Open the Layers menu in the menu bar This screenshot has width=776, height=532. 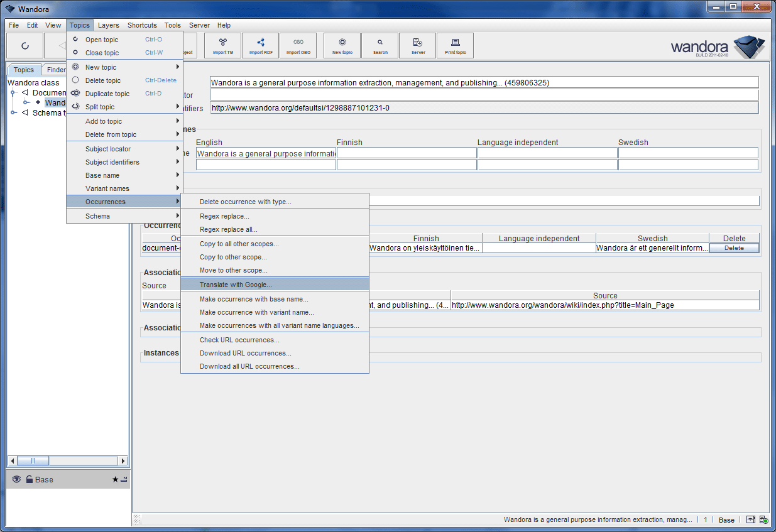108,25
